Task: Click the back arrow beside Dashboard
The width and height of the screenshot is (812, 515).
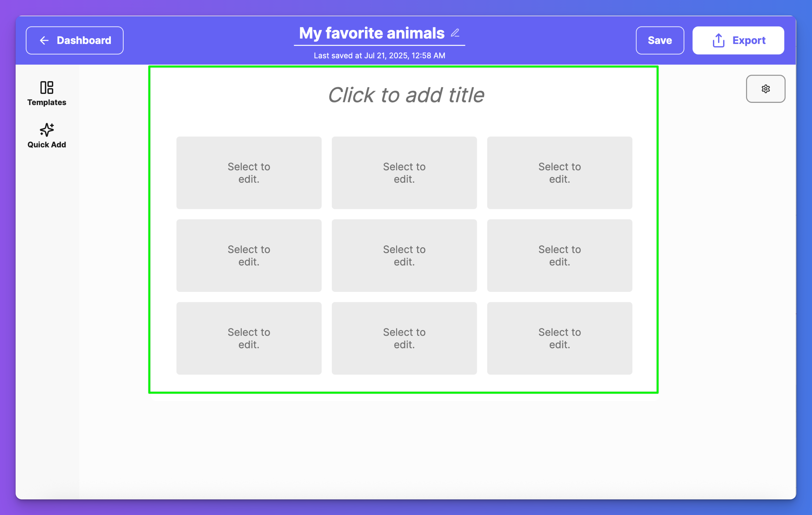Action: click(44, 40)
